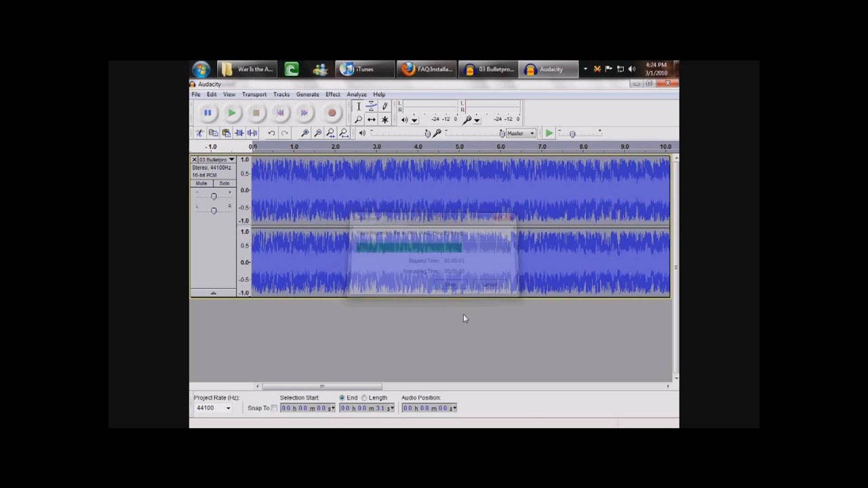
Task: Solo the 03 Bulletpro track
Action: [x=224, y=184]
